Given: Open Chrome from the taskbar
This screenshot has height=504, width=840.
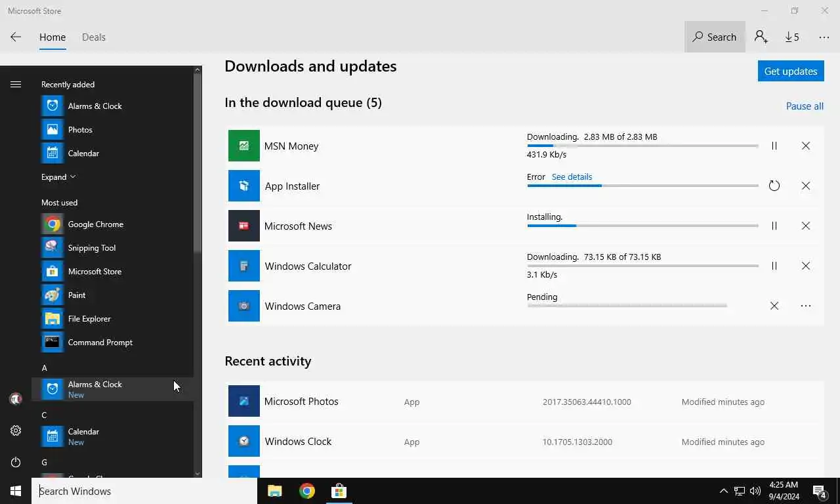Looking at the screenshot, I should click(x=306, y=491).
